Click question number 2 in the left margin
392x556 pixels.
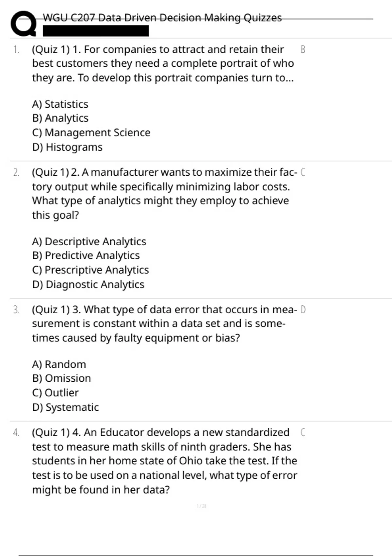[16, 172]
